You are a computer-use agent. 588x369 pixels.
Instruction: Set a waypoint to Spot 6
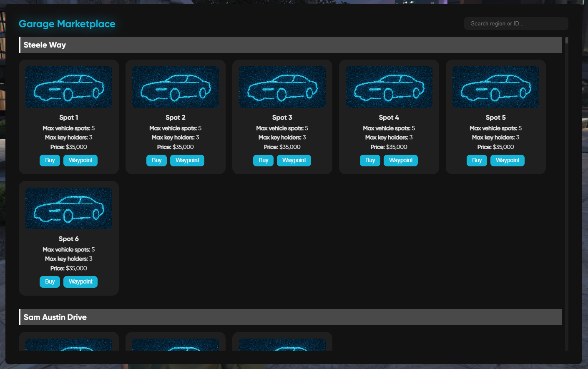(80, 281)
